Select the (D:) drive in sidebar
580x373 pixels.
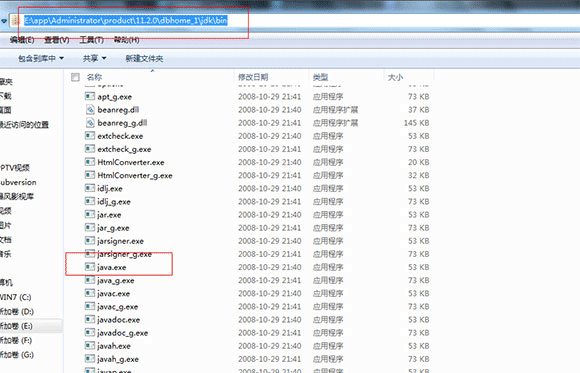pos(17,312)
